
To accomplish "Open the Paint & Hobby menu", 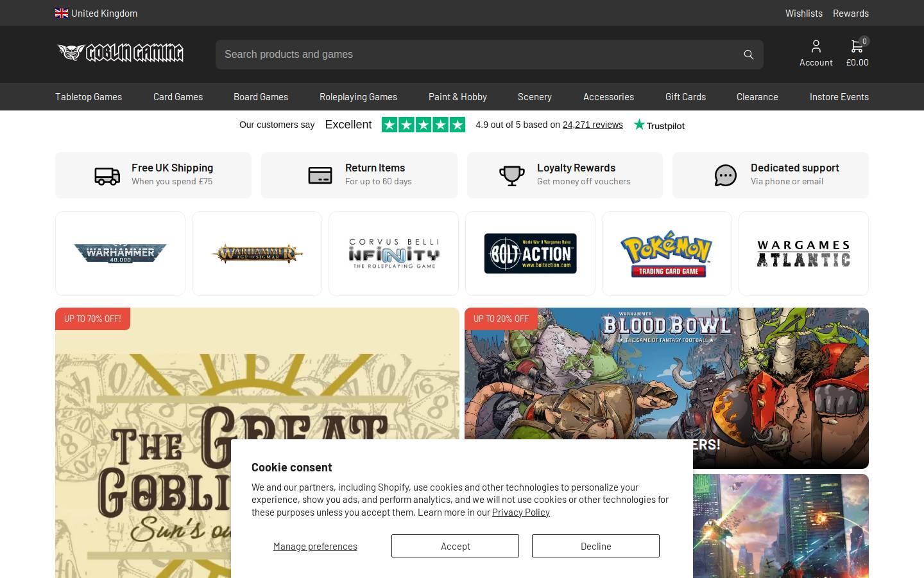I will point(458,97).
